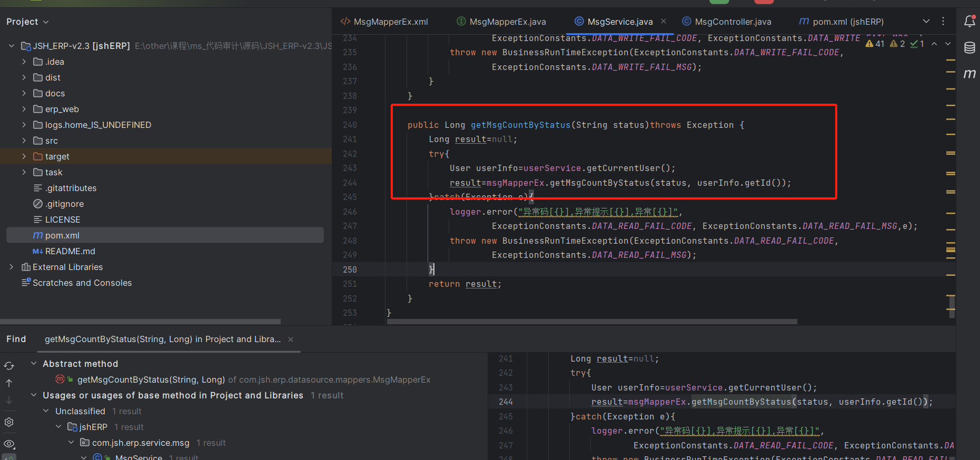Collapse the jshERP results node
Image resolution: width=980 pixels, height=460 pixels.
[58, 427]
